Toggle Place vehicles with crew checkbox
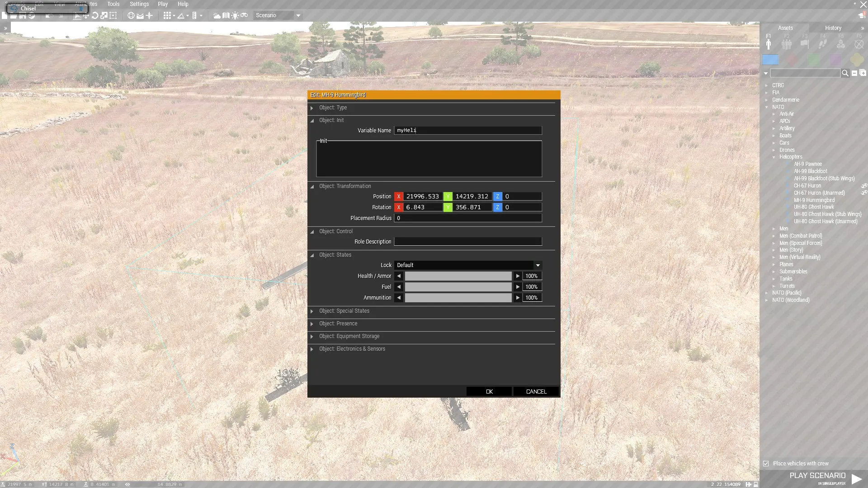Viewport: 868px width, 488px height. tap(766, 464)
